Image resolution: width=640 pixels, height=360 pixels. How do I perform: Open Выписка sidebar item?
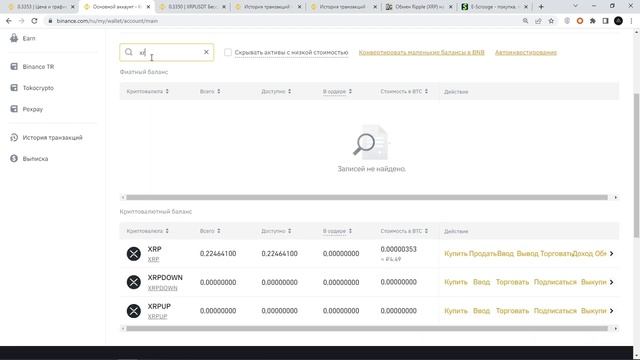tap(29, 158)
